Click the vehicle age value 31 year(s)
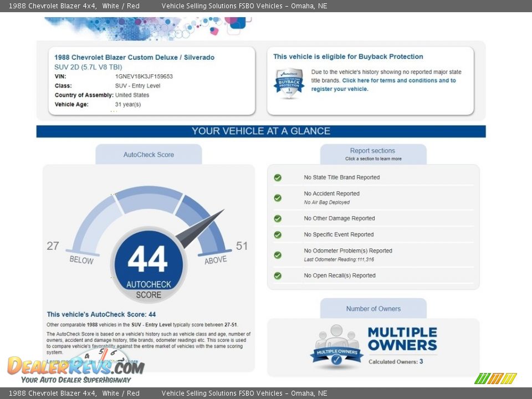Screen dimensions: 532x399 point(128,105)
